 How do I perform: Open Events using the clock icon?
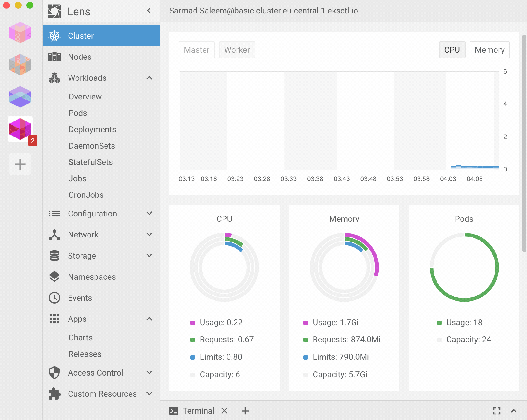(x=54, y=298)
